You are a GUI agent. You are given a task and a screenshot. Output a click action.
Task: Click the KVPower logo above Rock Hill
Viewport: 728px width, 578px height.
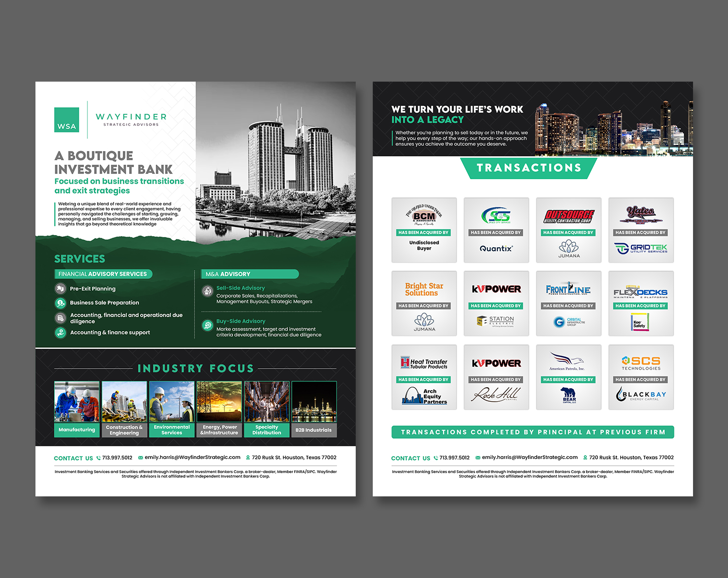[496, 363]
